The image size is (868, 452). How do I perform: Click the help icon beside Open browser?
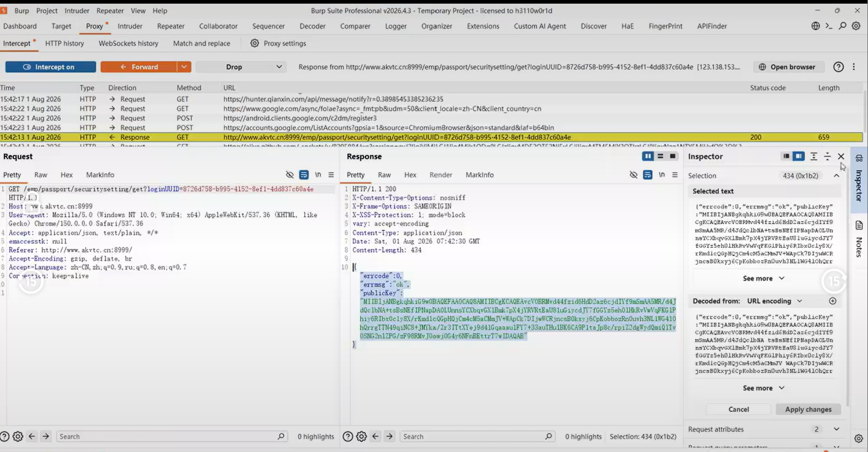[838, 67]
